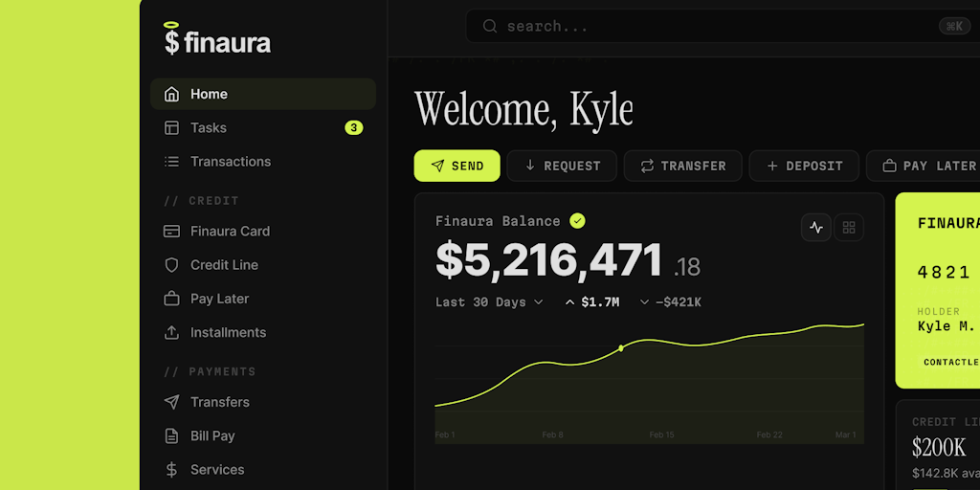
Task: Click the Services dollar icon
Action: click(x=171, y=469)
